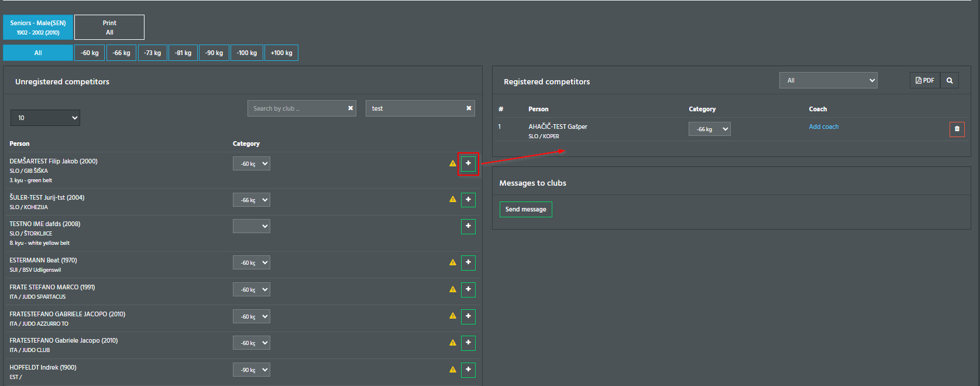
Task: Click the Search by club input
Action: click(295, 108)
